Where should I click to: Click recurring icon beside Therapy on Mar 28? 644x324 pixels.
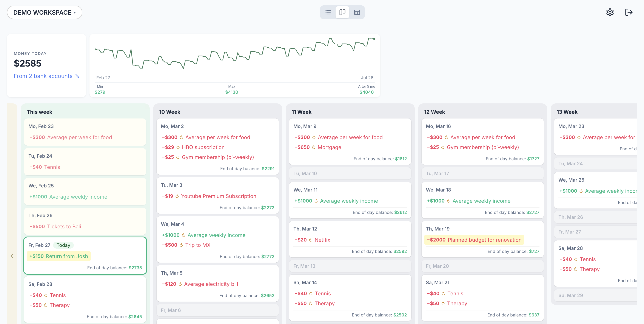(x=576, y=269)
